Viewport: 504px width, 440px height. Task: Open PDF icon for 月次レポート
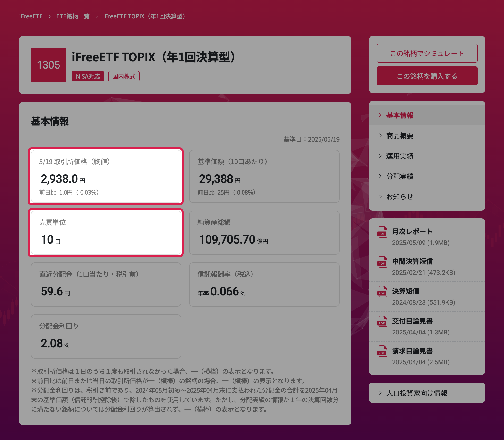click(382, 232)
